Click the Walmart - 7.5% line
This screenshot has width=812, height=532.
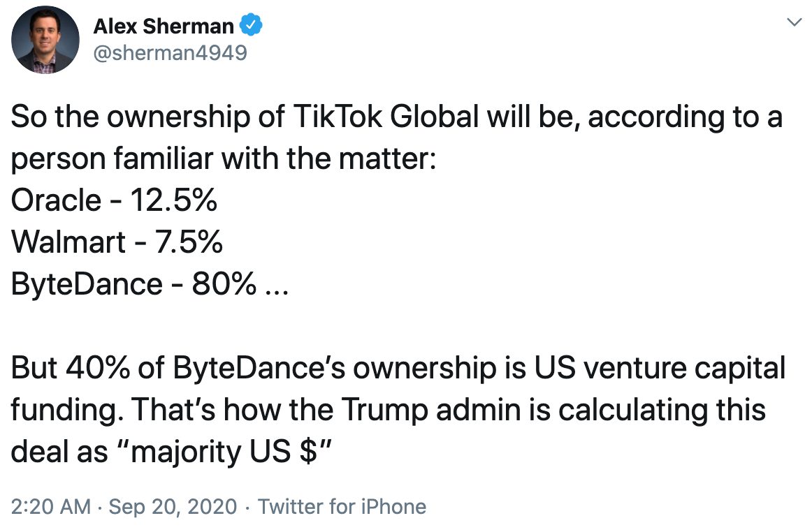click(117, 242)
